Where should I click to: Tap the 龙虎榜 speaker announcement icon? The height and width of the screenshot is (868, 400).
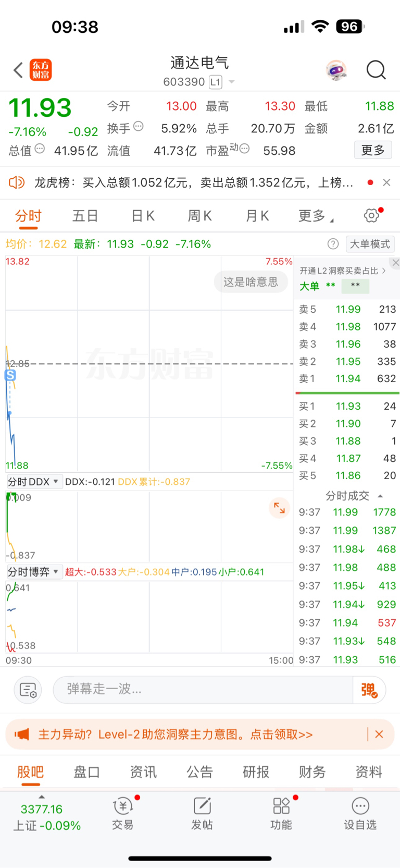17,182
